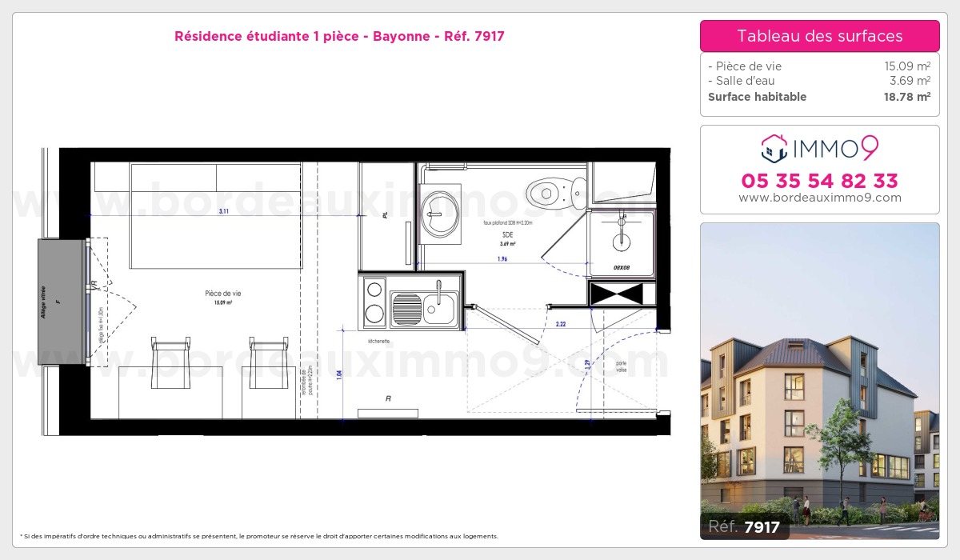The image size is (960, 560).
Task: Click the Surface habitable 18.78 m² total
Action: (819, 97)
